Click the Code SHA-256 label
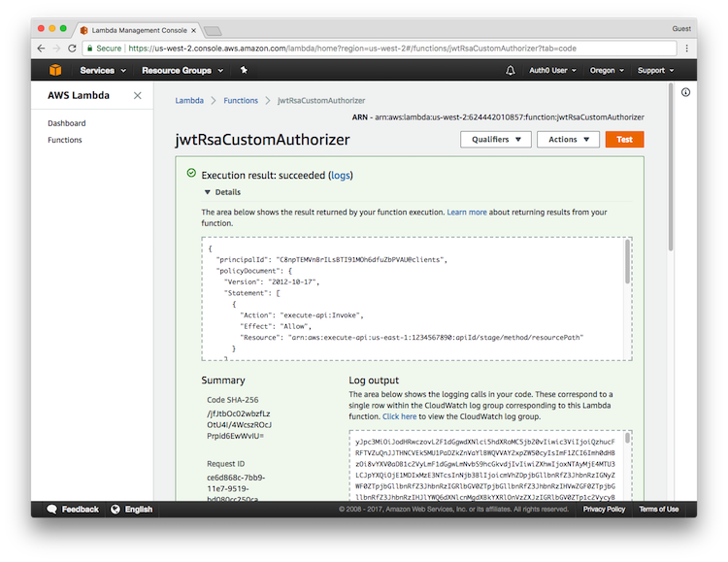 (233, 400)
